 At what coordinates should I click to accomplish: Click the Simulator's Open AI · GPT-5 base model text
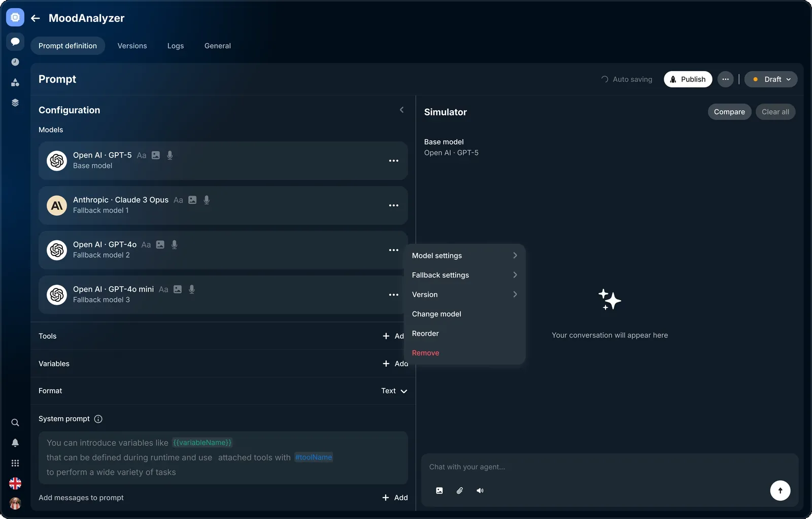451,153
